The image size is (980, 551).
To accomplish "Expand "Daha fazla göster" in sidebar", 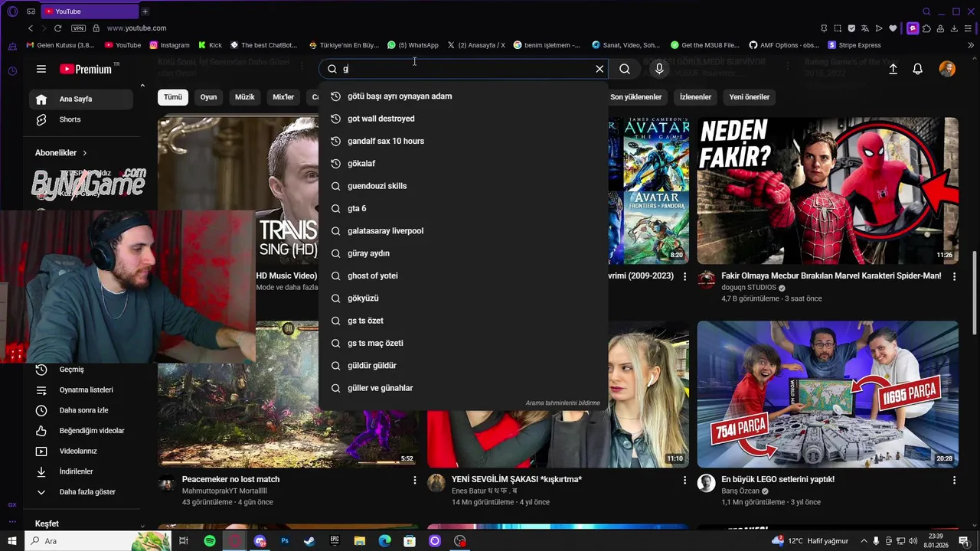I will 81,492.
